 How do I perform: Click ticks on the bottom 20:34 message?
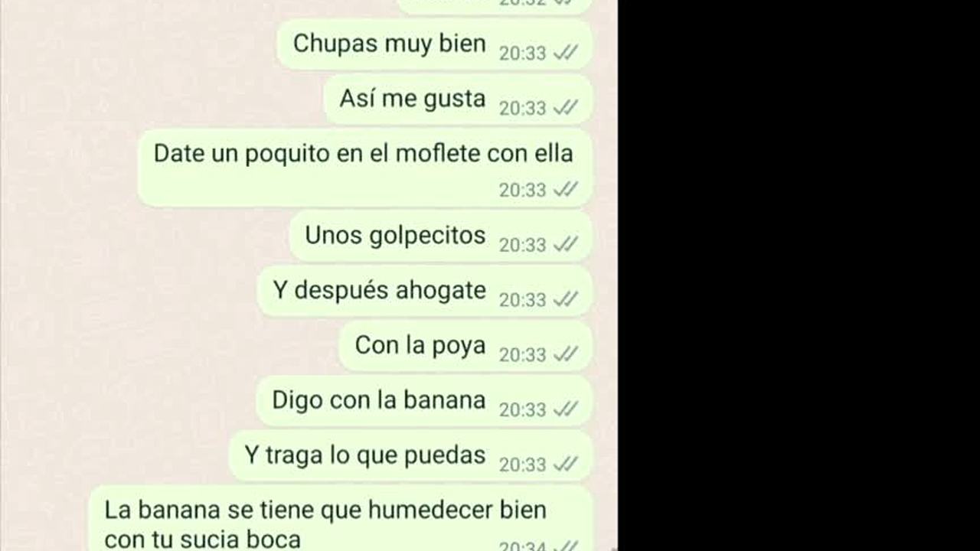565,546
